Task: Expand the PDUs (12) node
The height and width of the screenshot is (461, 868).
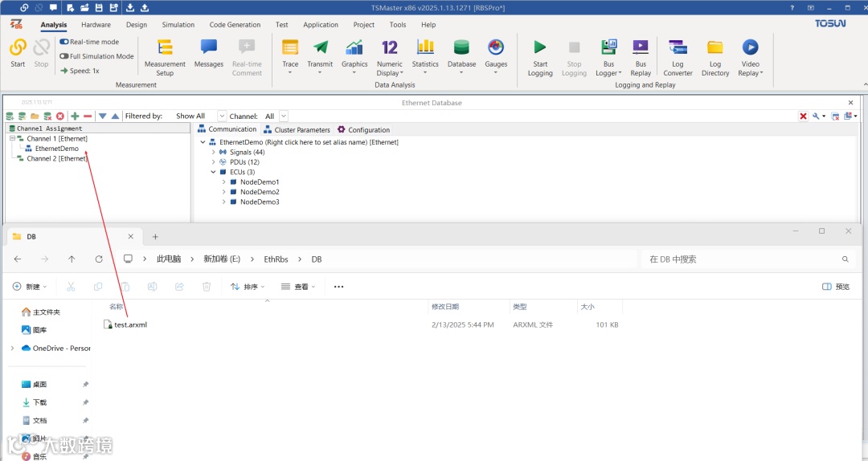Action: click(213, 162)
